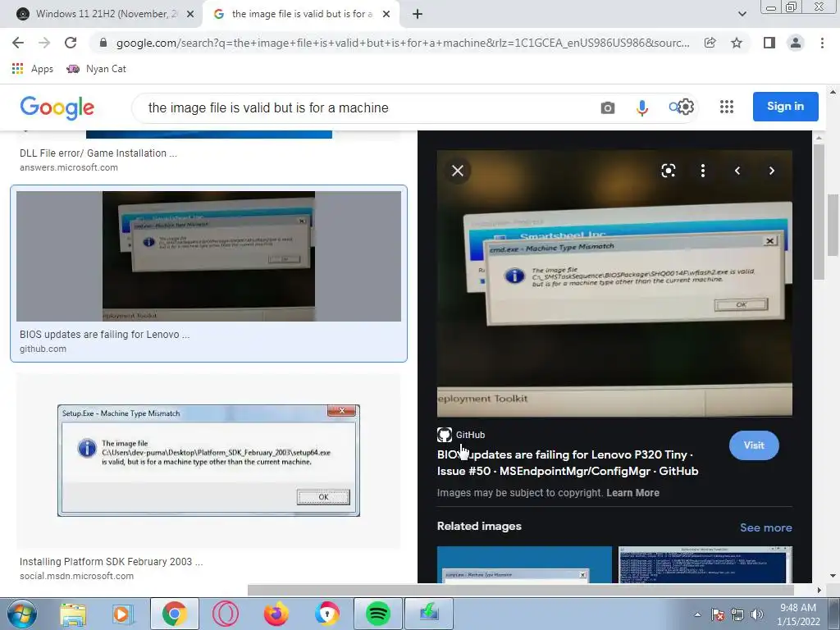Screen dimensions: 840x630
Task: Open a new browser tab
Action: [418, 15]
